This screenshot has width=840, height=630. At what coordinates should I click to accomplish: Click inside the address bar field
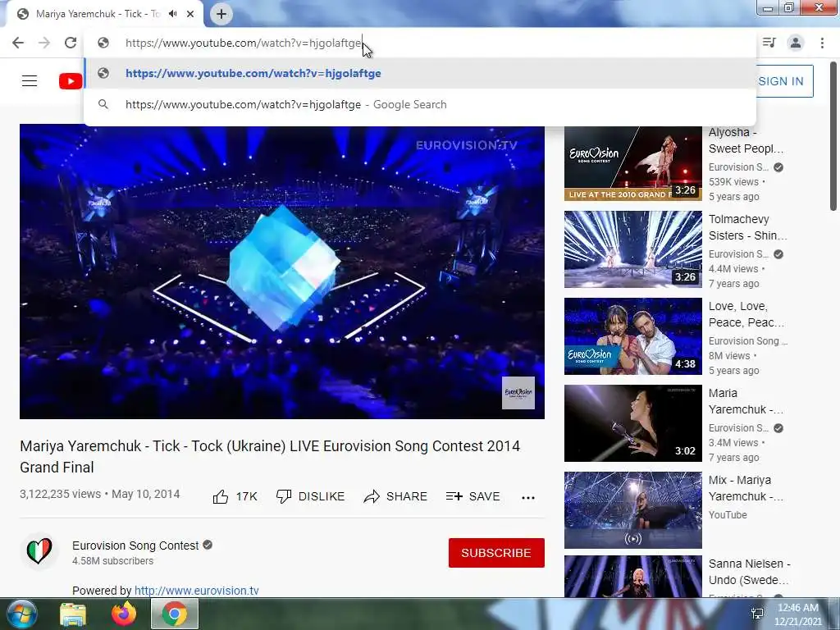tap(420, 43)
